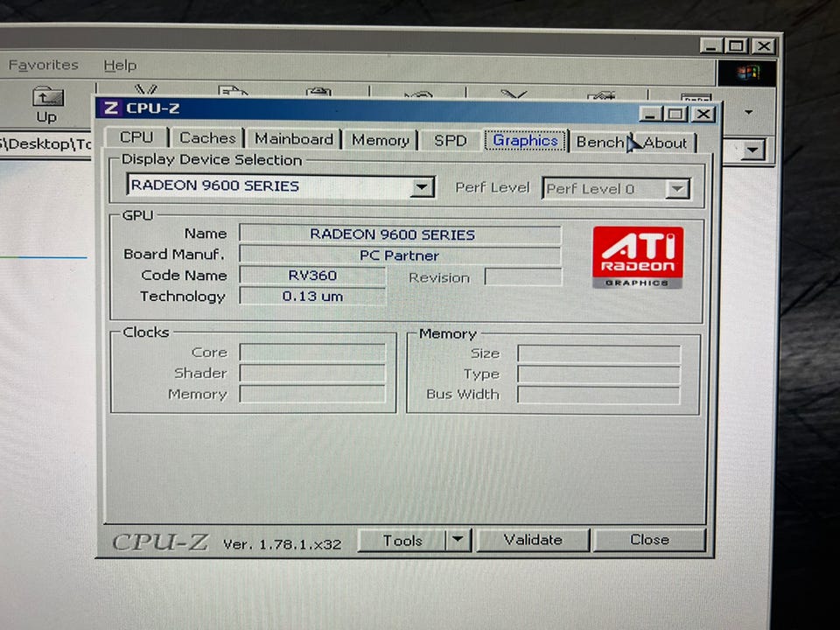Click the empty Revision field

[x=523, y=277]
